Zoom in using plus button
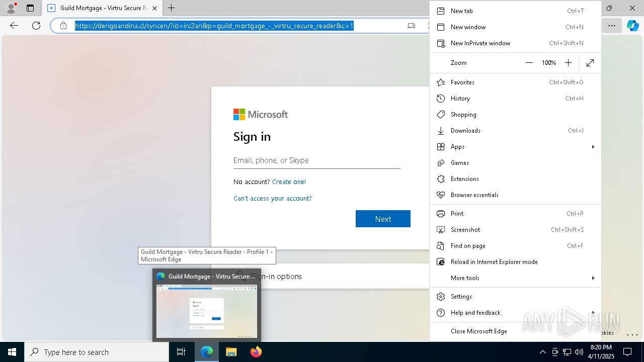Image resolution: width=644 pixels, height=362 pixels. [x=568, y=63]
